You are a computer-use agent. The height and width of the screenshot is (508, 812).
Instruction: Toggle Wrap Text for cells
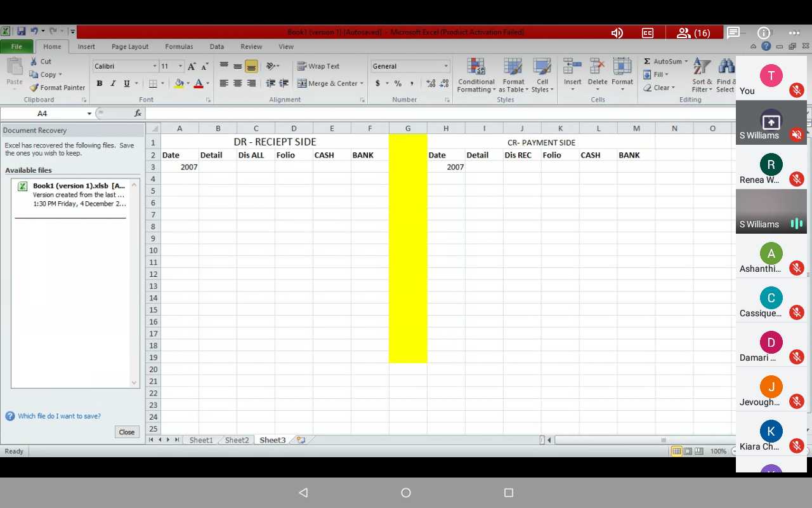pyautogui.click(x=318, y=66)
